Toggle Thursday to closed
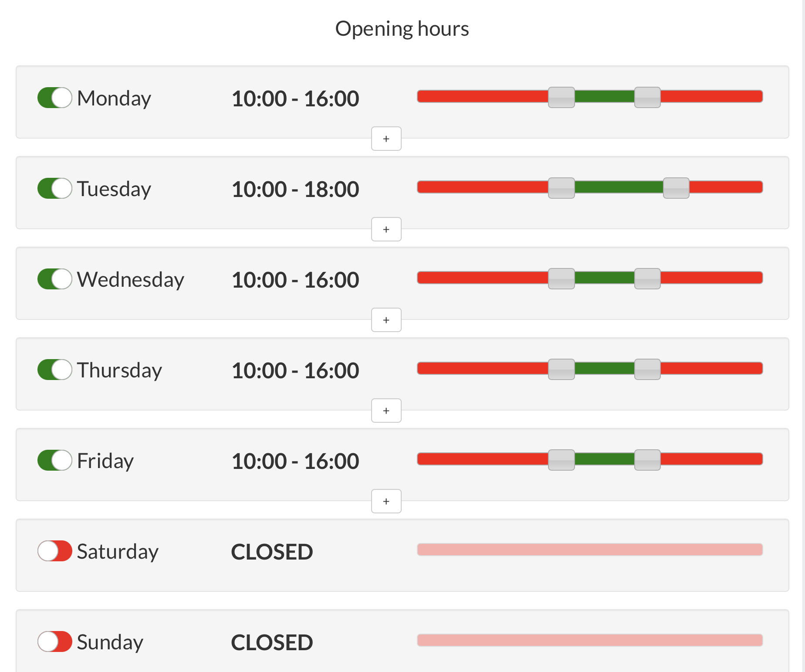 click(x=55, y=370)
